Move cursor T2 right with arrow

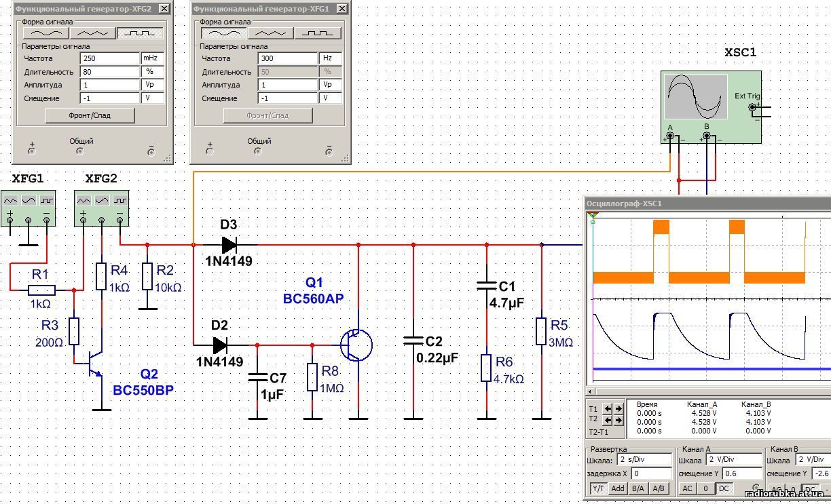618,419
